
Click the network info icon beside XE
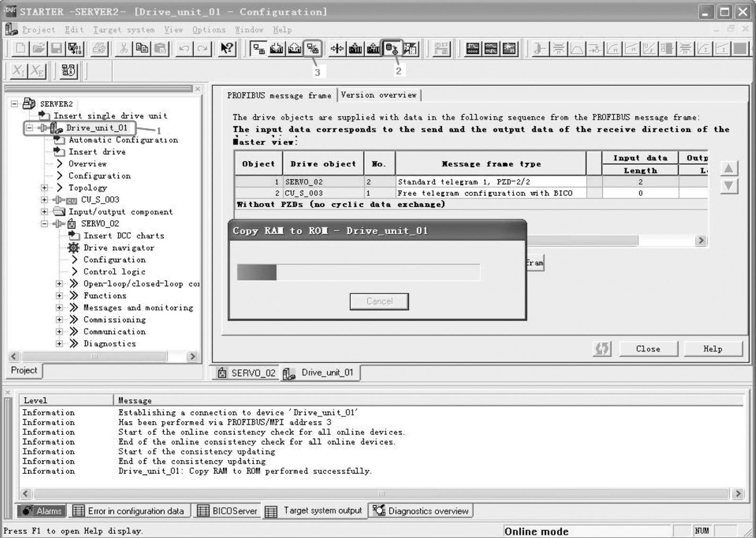[x=68, y=71]
